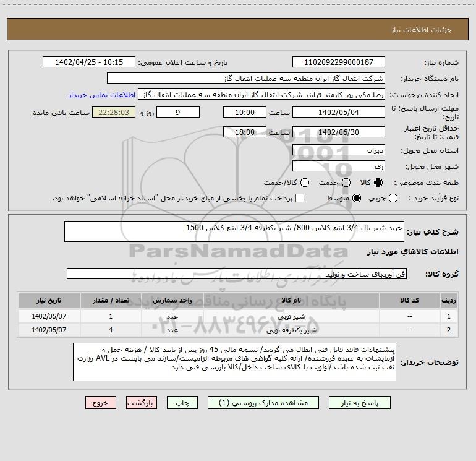The image size is (476, 461).
Task: Click the price validity date 1402/06/30
Action: point(339,132)
